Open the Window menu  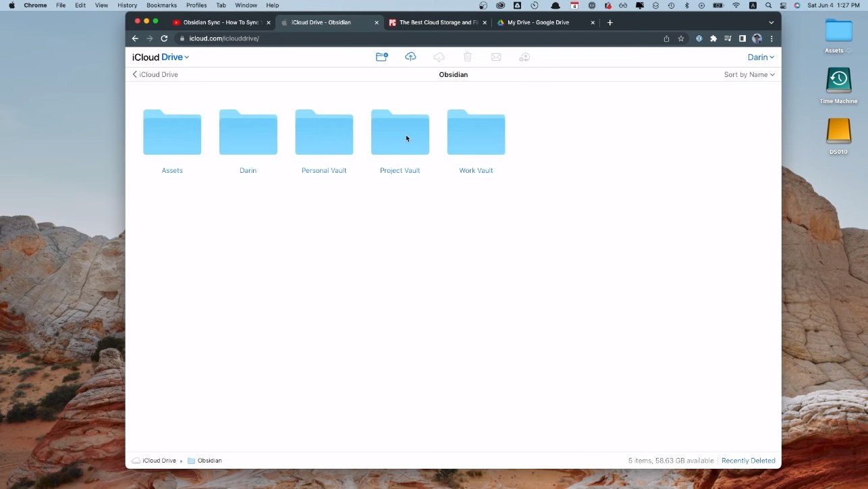click(246, 5)
